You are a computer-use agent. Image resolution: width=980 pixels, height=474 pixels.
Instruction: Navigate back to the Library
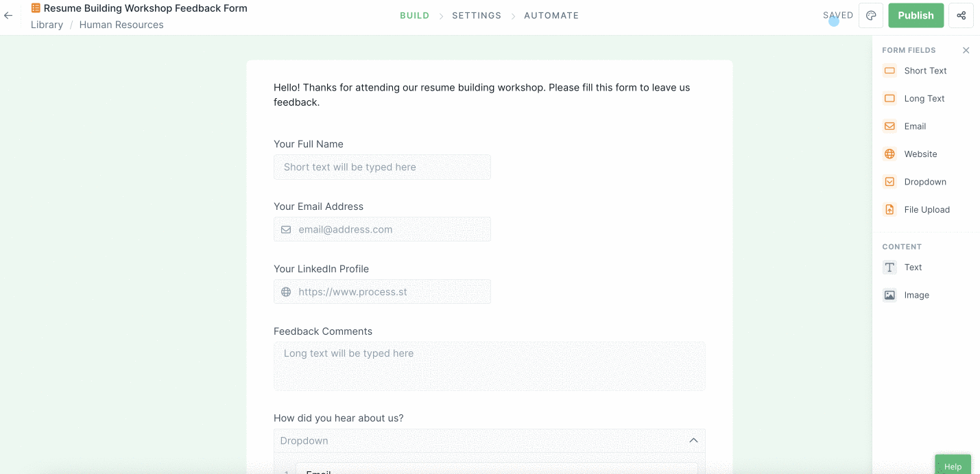(46, 25)
